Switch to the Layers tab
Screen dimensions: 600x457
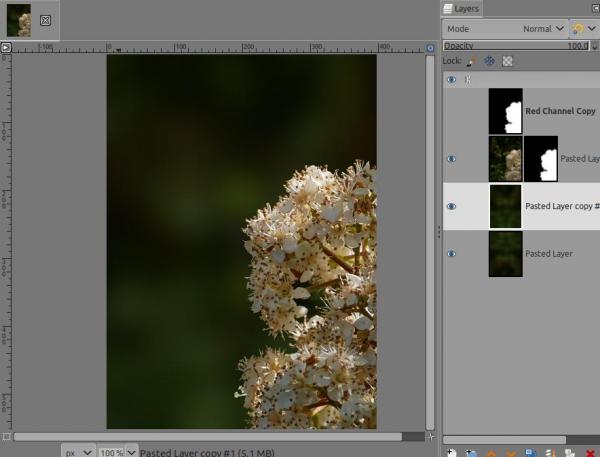[x=462, y=8]
